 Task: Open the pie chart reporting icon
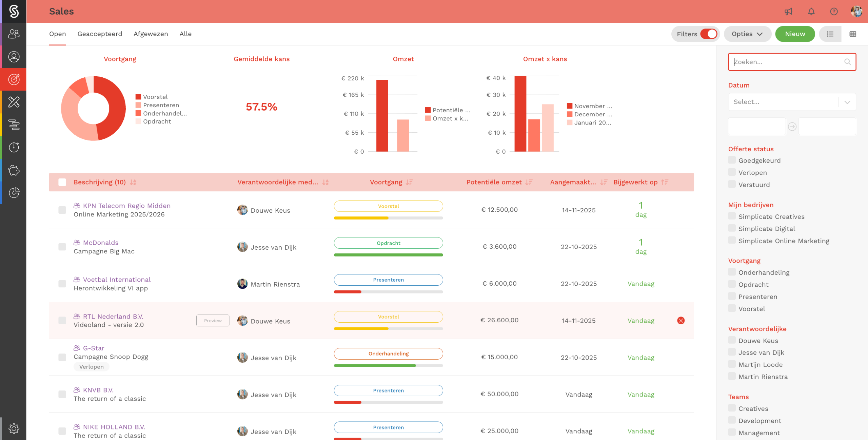coord(14,193)
